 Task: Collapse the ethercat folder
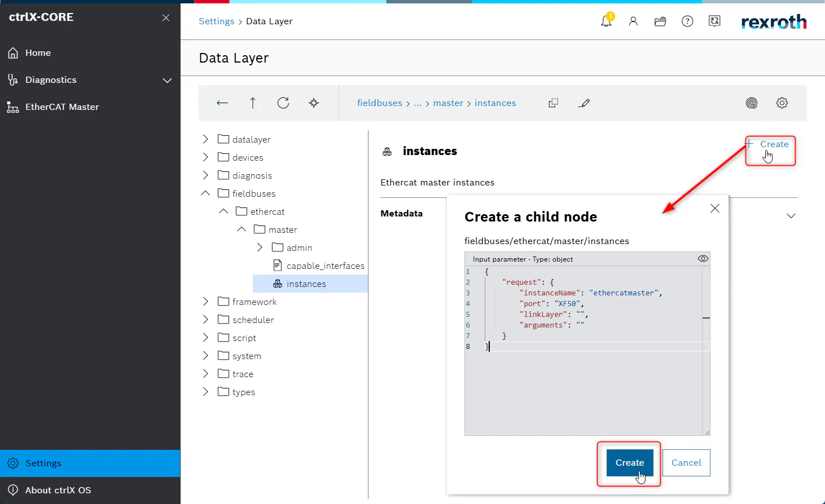223,211
